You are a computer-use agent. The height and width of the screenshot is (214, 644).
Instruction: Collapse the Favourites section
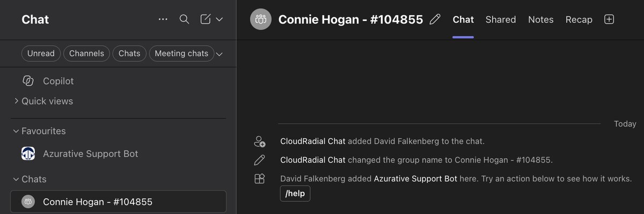(x=39, y=131)
